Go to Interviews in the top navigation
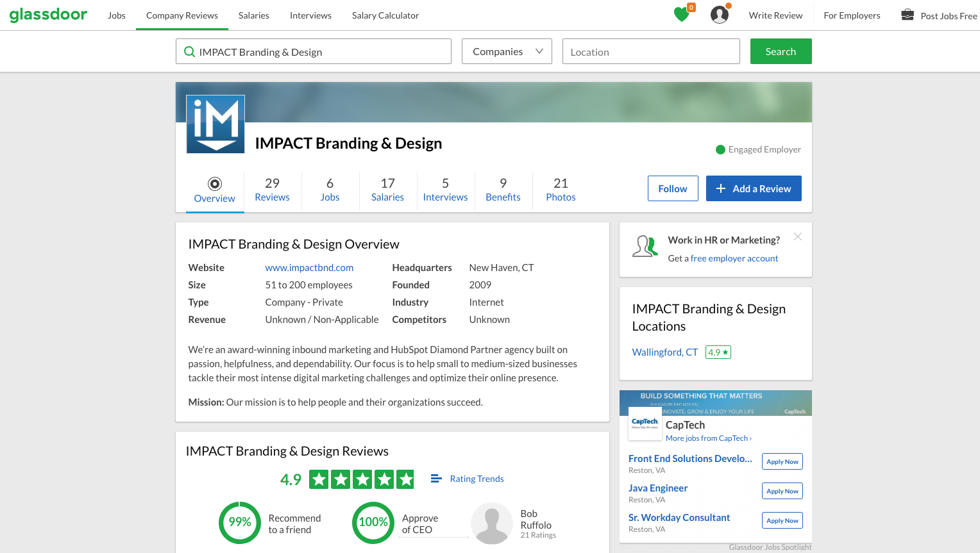The width and height of the screenshot is (980, 553). point(310,15)
